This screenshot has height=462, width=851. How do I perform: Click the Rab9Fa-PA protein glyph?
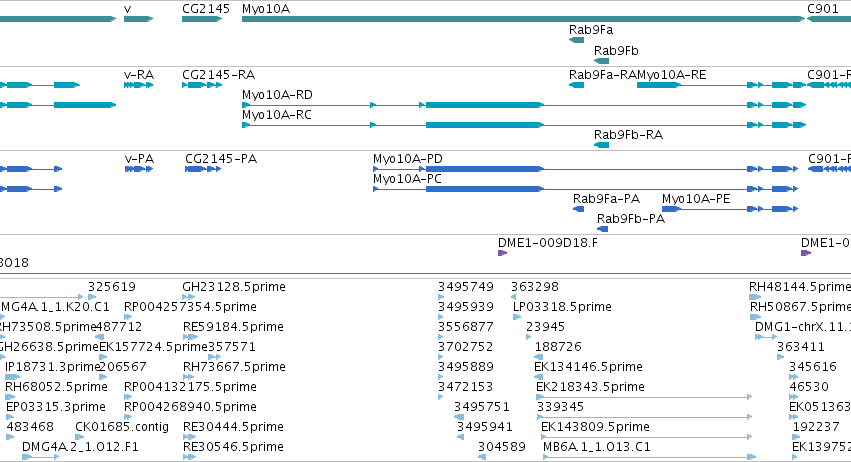[x=579, y=209]
